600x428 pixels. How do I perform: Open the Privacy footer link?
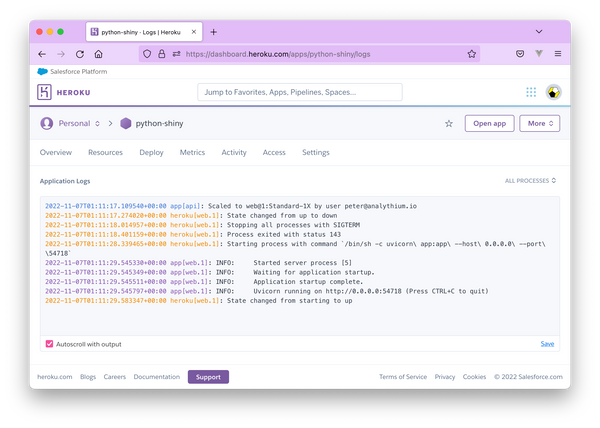pos(445,377)
